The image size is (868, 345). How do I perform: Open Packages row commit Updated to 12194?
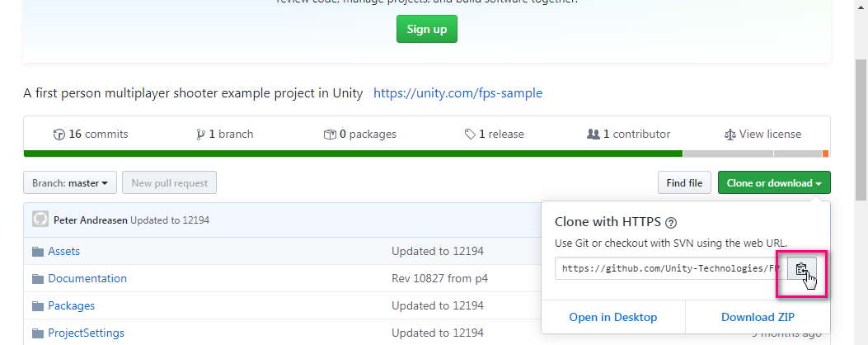[x=438, y=305]
